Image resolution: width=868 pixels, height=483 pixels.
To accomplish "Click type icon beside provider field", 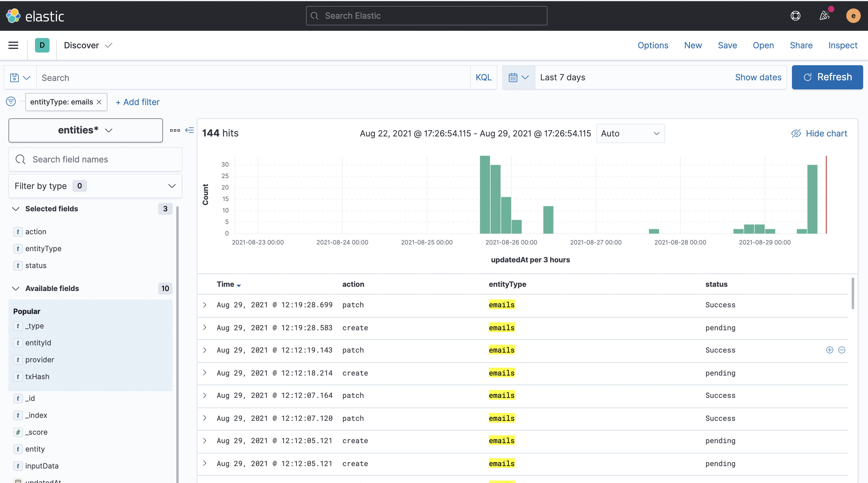I will (x=18, y=360).
